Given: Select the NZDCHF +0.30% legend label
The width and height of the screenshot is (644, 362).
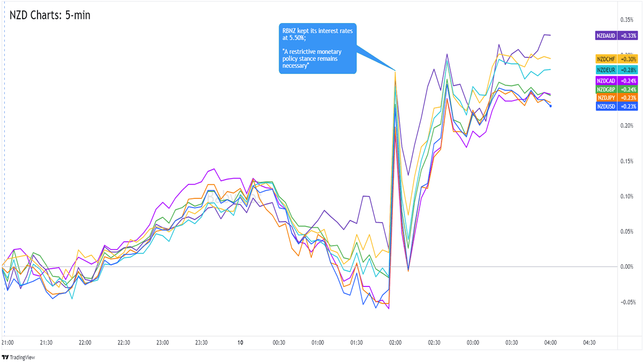Looking at the screenshot, I should coord(616,59).
